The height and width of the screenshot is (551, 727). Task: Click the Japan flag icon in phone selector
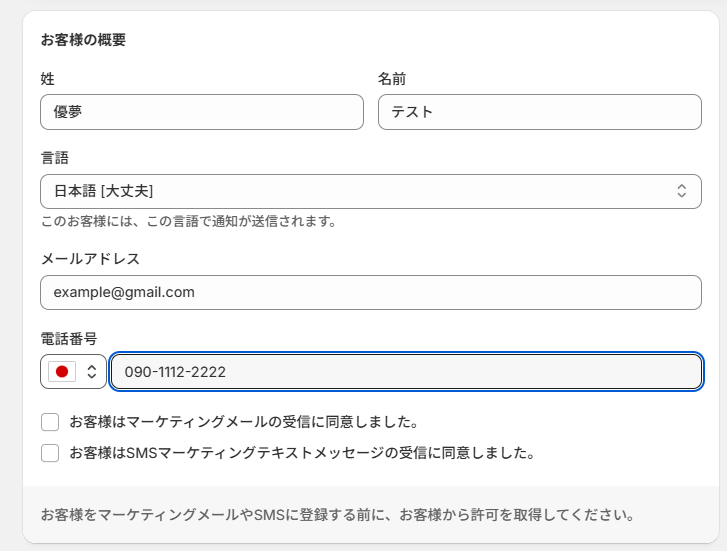[62, 372]
